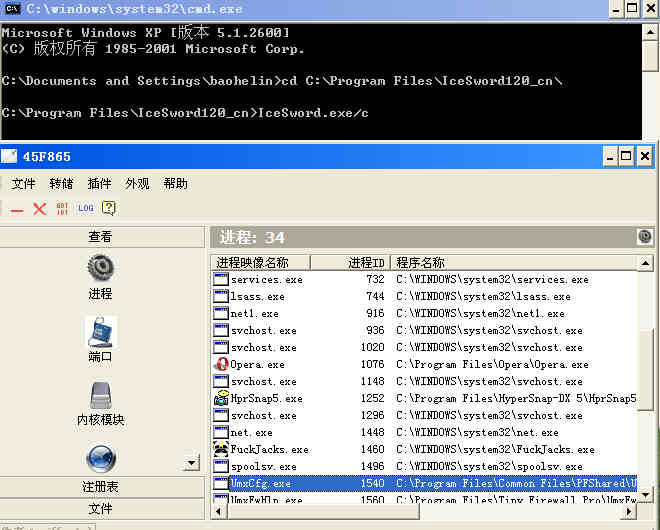Image resolution: width=660 pixels, height=530 pixels.
Task: Open the 外观 menu
Action: coord(137,184)
